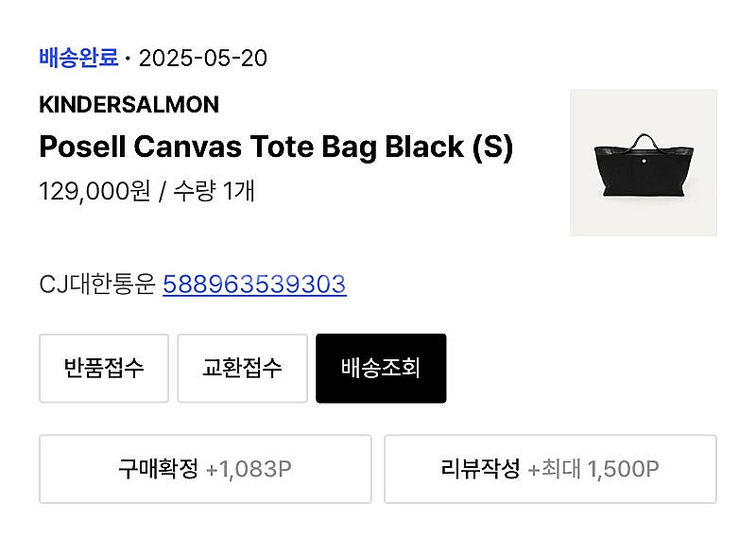
Task: Click the (S) size in product title
Action: click(492, 147)
